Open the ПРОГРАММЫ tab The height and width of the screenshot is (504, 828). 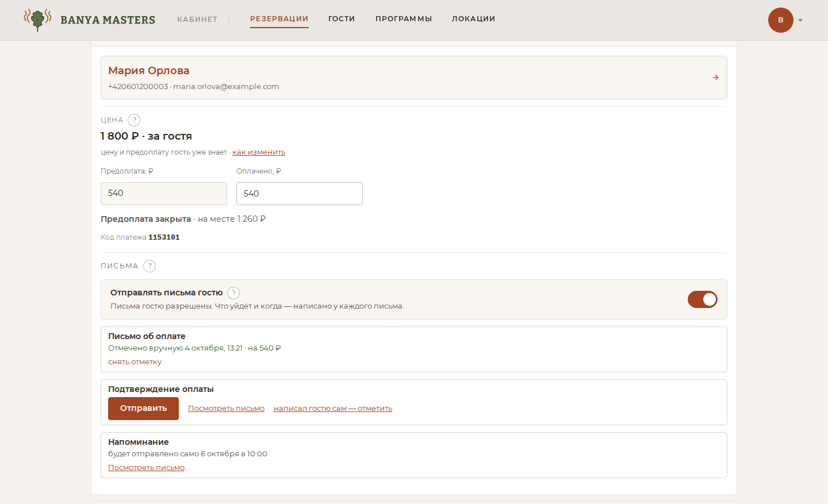tap(404, 19)
